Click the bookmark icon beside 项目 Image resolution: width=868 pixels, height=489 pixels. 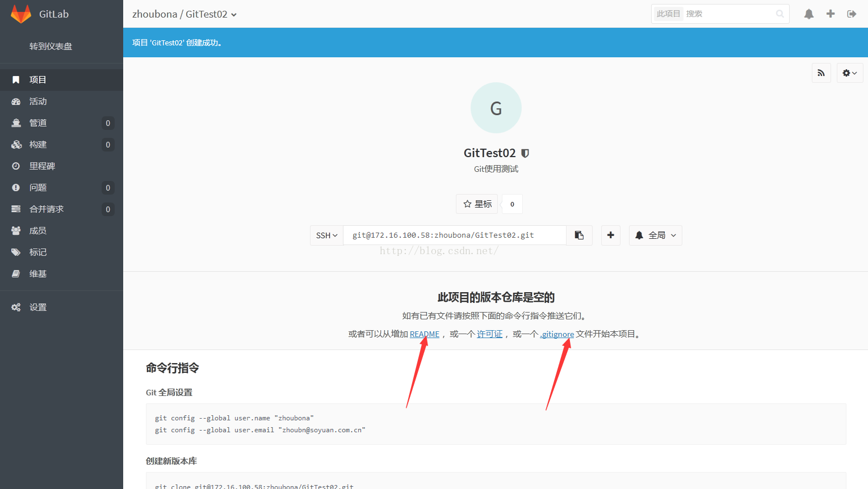[16, 80]
